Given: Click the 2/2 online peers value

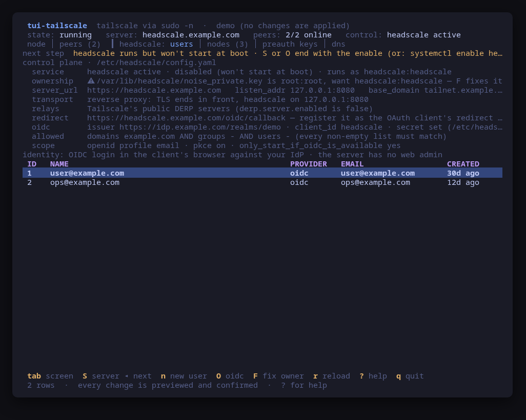Looking at the screenshot, I should [308, 35].
